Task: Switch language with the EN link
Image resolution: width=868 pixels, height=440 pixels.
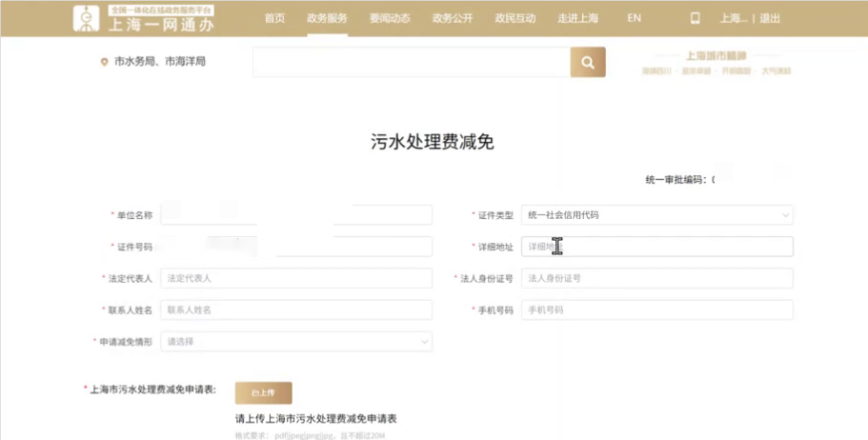Action: point(635,18)
